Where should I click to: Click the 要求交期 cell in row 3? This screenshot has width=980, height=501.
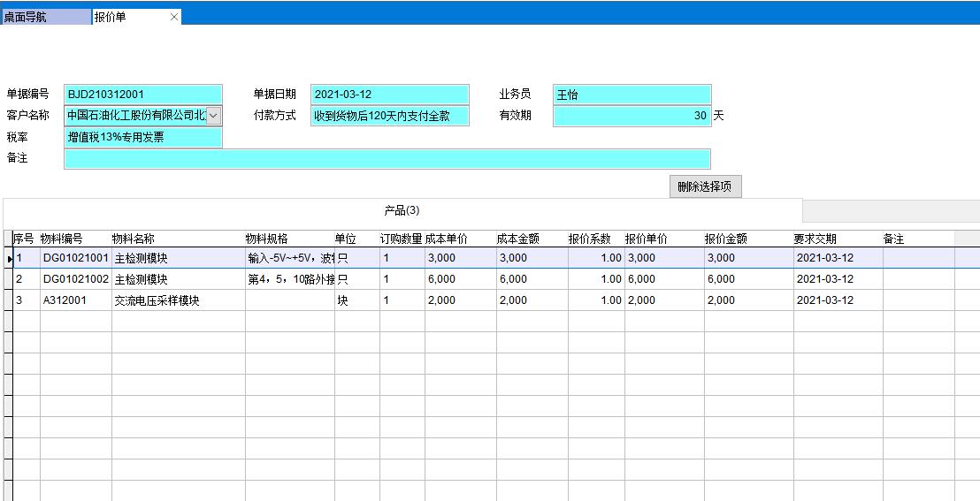[x=825, y=300]
